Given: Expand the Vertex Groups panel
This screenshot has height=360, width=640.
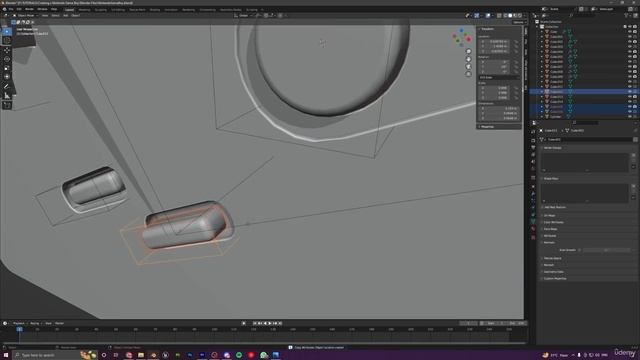Looking at the screenshot, I should tap(552, 148).
